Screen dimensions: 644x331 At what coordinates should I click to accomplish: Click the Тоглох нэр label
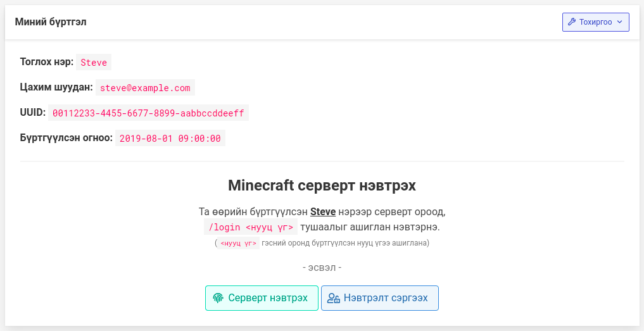tap(47, 62)
